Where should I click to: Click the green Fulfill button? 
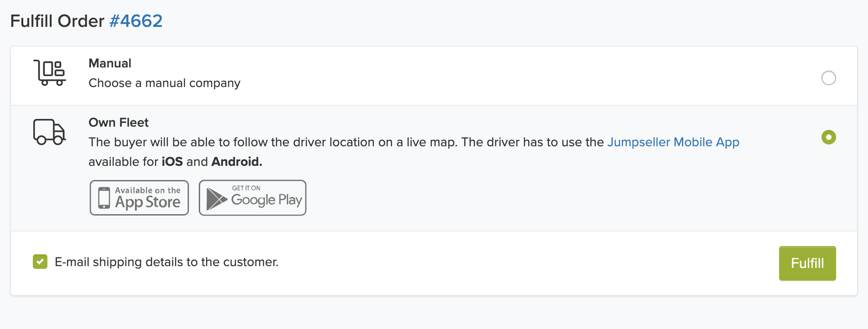[x=807, y=263]
